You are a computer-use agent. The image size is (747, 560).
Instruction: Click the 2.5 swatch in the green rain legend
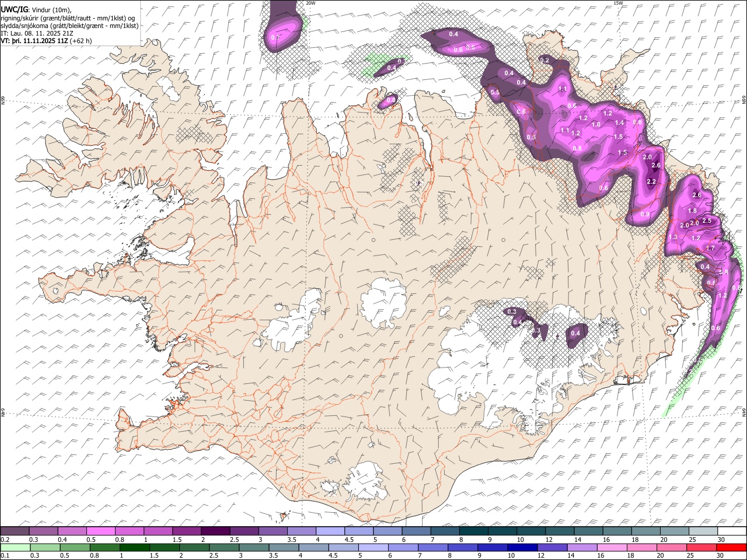(224, 547)
